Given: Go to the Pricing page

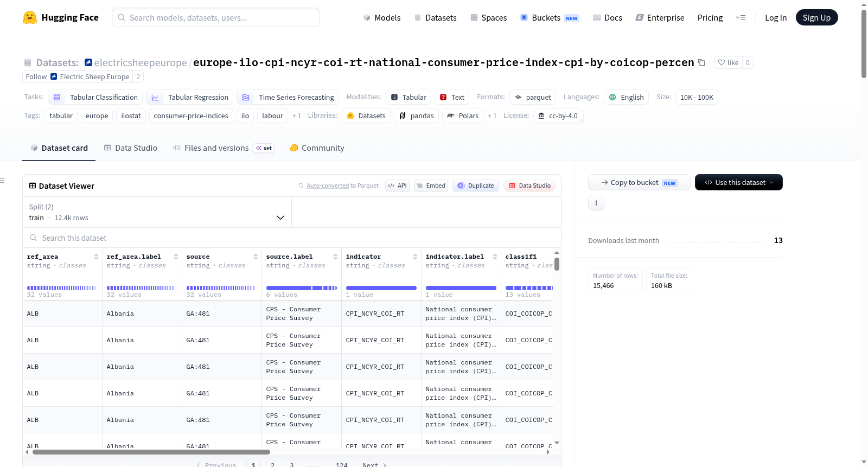Looking at the screenshot, I should pos(710,17).
